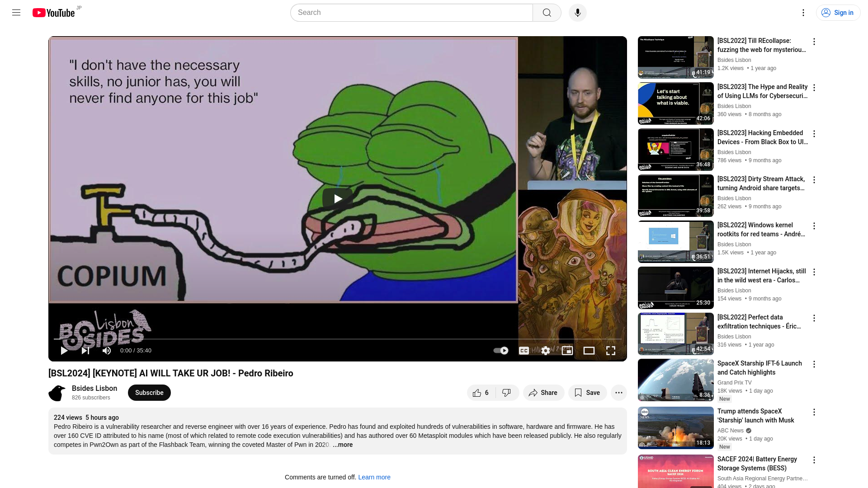Screen dimensions: 868x488
Task: Enable closed captions CC button
Action: pos(524,350)
